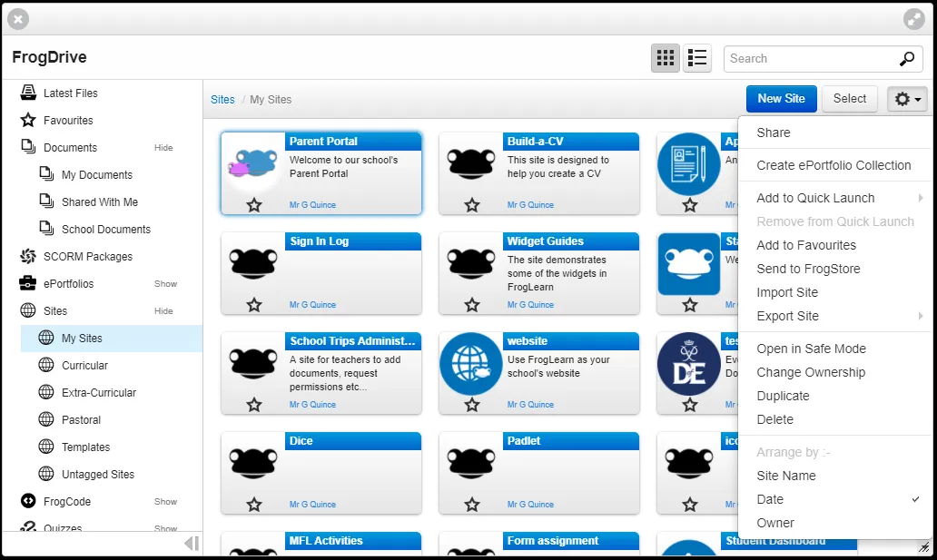This screenshot has height=560, width=937.
Task: Open Mr G Quince link on Widget Guides
Action: tap(530, 305)
